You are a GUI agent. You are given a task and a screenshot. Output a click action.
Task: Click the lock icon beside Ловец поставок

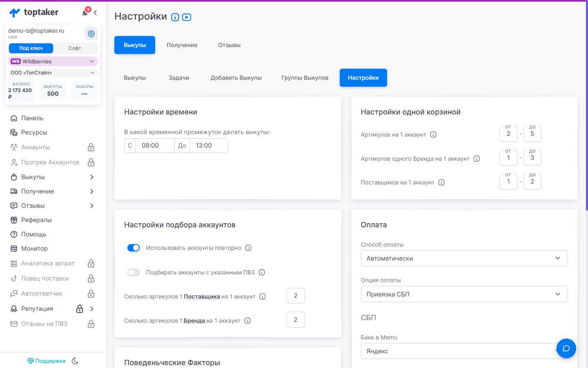coord(91,278)
